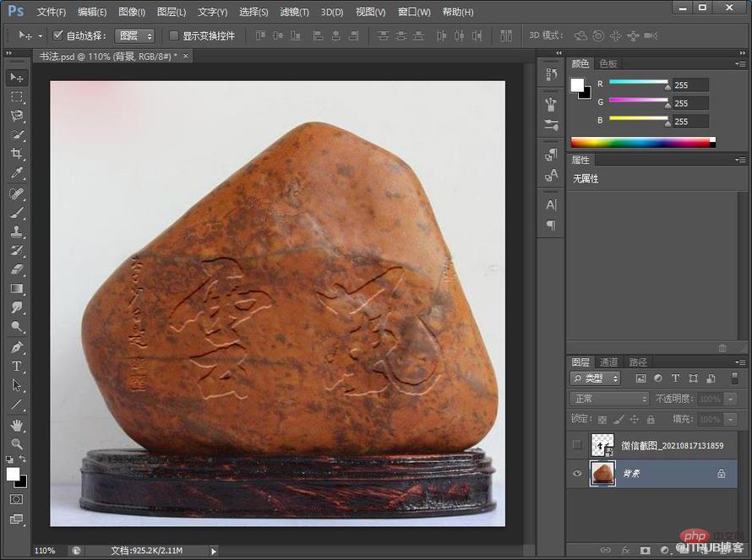The width and height of the screenshot is (752, 560).
Task: Click the foreground color swatch in Color panel
Action: click(x=577, y=84)
